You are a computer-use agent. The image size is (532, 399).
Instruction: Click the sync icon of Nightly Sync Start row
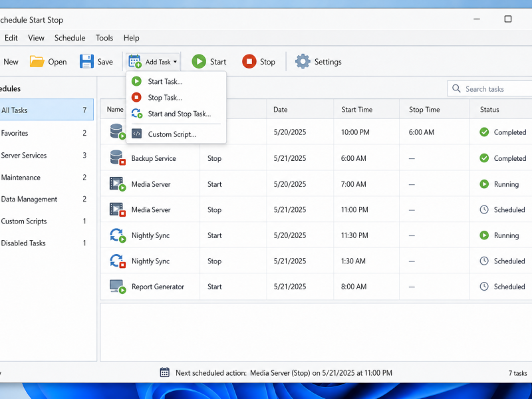(118, 235)
